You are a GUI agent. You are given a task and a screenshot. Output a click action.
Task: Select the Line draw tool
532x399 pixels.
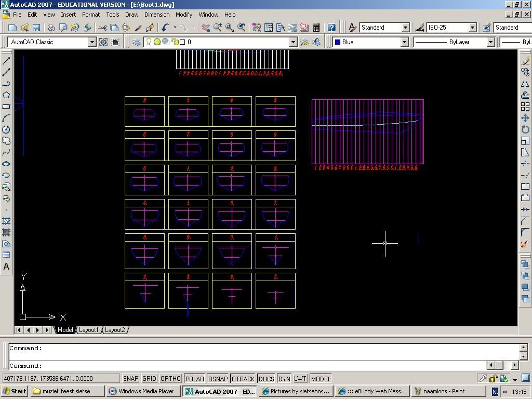(x=6, y=61)
